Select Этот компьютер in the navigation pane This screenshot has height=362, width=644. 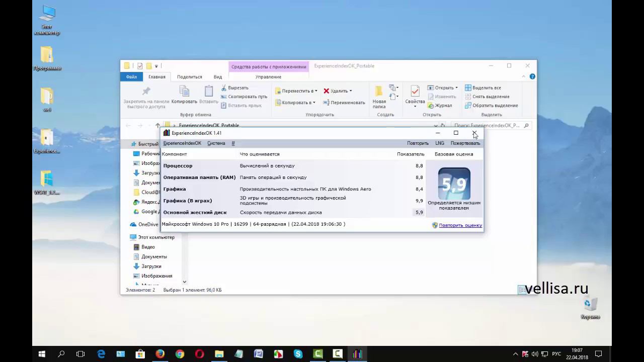point(152,237)
